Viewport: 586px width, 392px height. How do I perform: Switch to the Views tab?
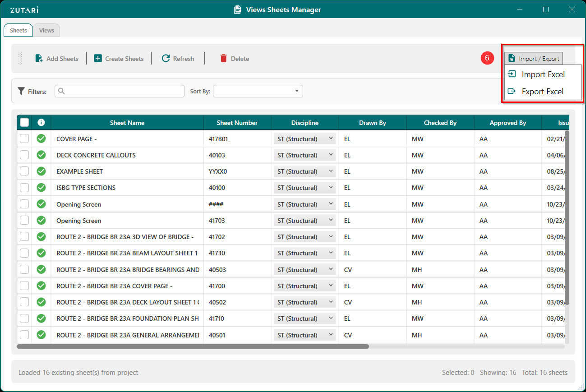tap(46, 30)
